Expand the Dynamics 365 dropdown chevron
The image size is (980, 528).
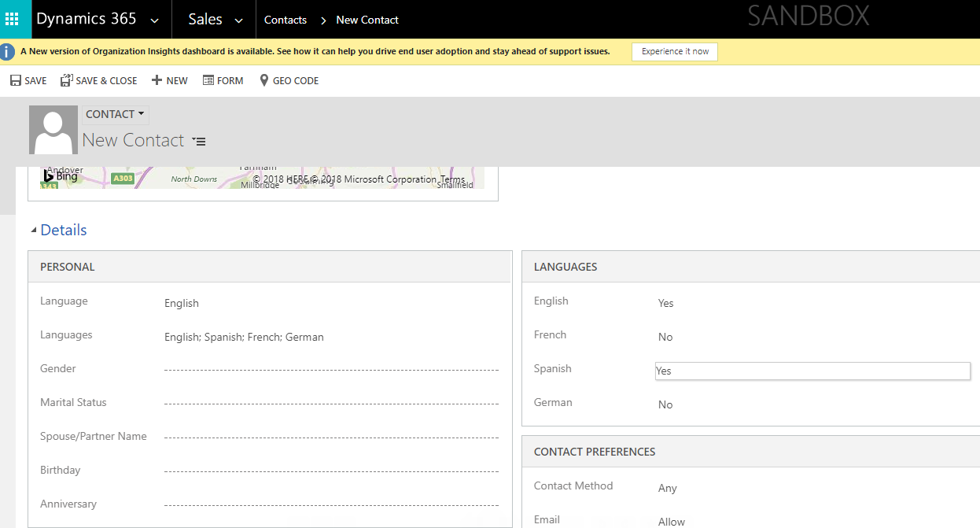pyautogui.click(x=154, y=20)
